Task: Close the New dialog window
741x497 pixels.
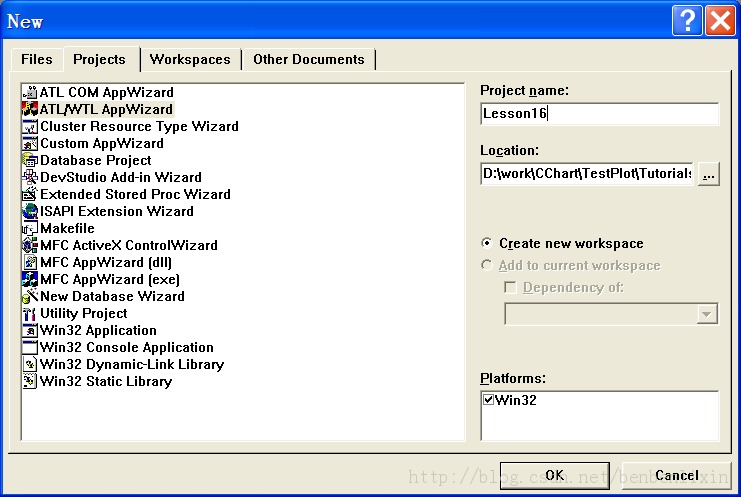Action: (720, 21)
